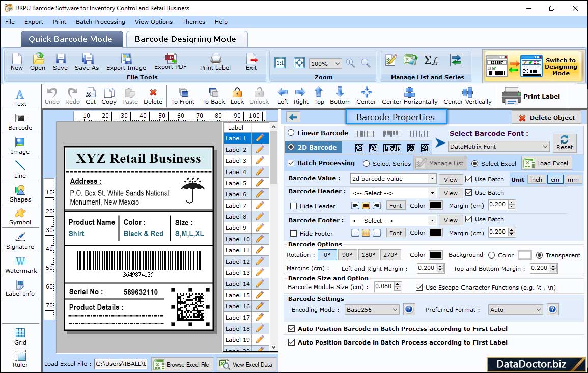588x373 pixels.
Task: Open the Batch Processing menu
Action: tap(100, 22)
